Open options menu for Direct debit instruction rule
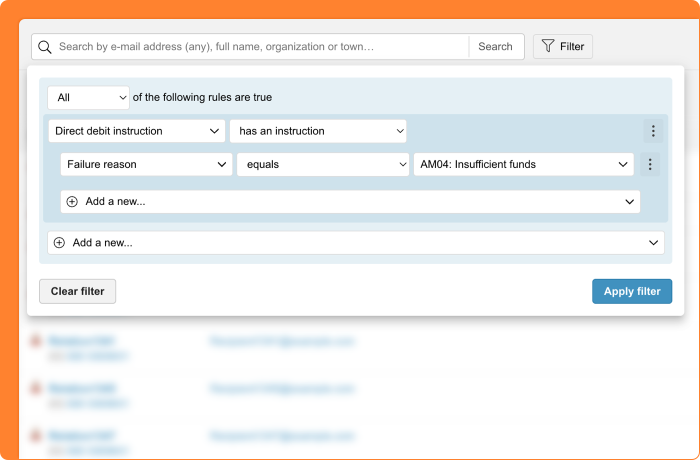This screenshot has width=700, height=460. point(653,131)
